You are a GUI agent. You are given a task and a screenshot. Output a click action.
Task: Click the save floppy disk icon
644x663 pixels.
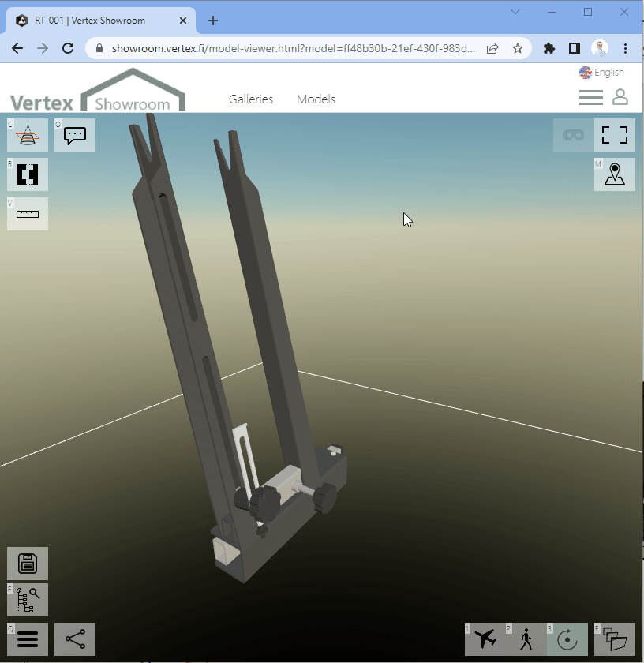pyautogui.click(x=28, y=564)
